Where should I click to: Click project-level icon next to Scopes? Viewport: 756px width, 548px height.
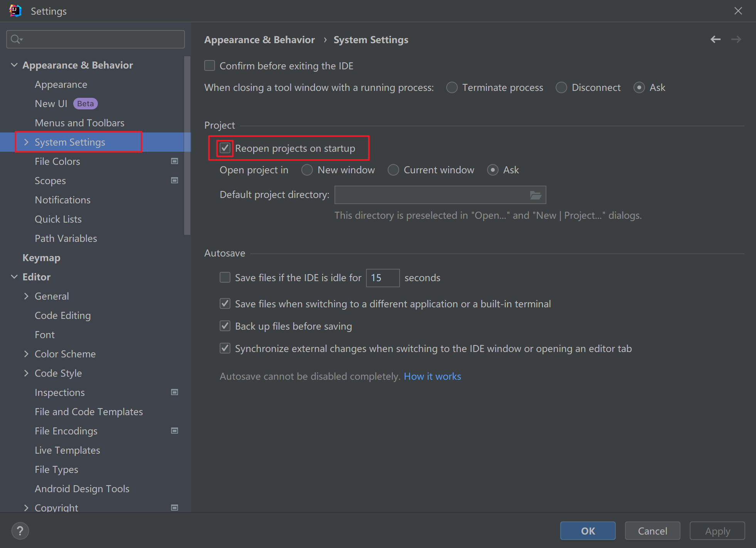[175, 181]
